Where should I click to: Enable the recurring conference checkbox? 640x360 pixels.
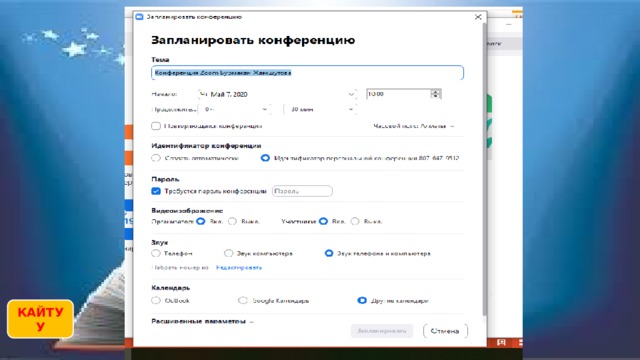(156, 126)
